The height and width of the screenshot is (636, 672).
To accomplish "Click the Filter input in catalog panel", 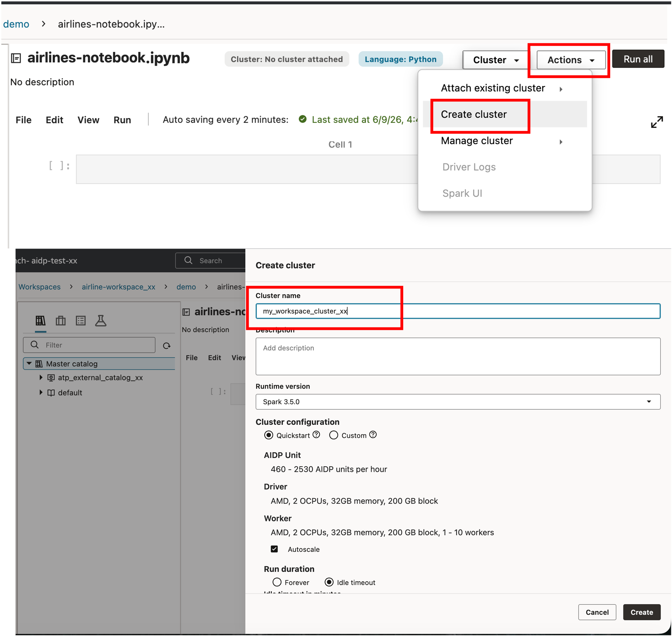I will [89, 345].
